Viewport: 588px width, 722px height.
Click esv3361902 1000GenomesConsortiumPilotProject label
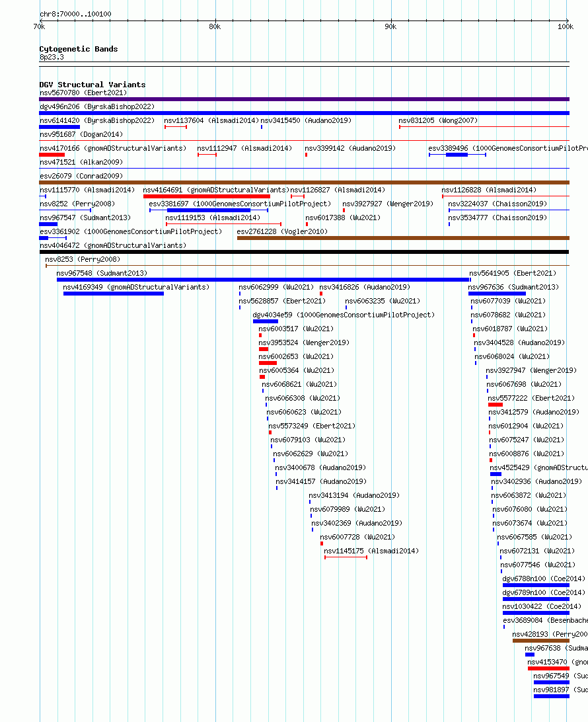pos(131,231)
